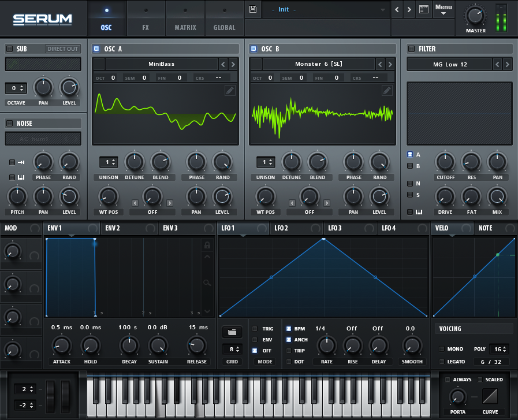Click the noise one-shot arrow icon
Viewport: 518px width, 420px height.
[21, 162]
